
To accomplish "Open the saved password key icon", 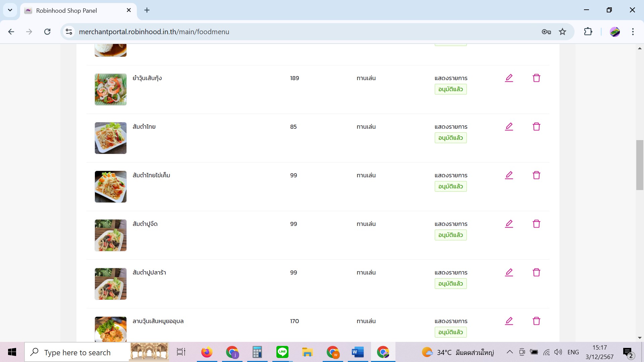I will point(546,32).
